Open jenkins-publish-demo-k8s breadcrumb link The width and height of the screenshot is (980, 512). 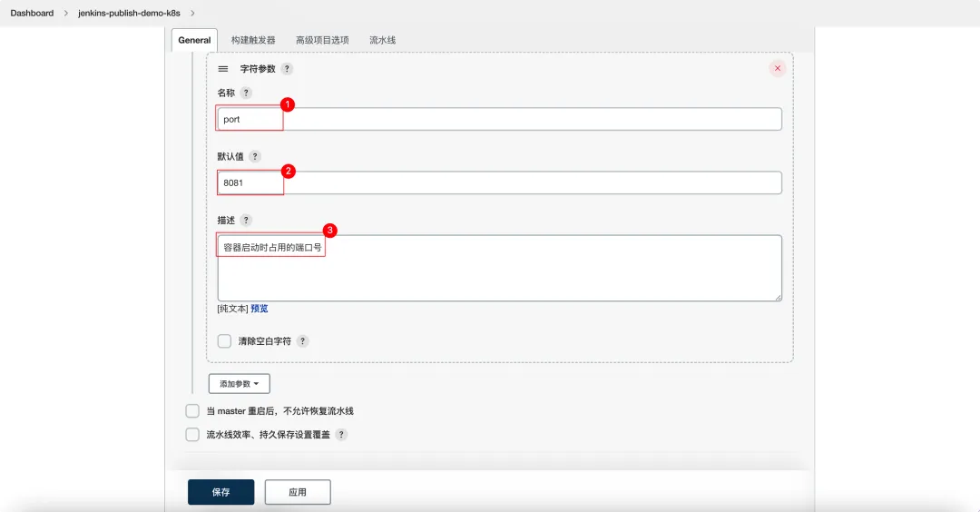point(130,13)
